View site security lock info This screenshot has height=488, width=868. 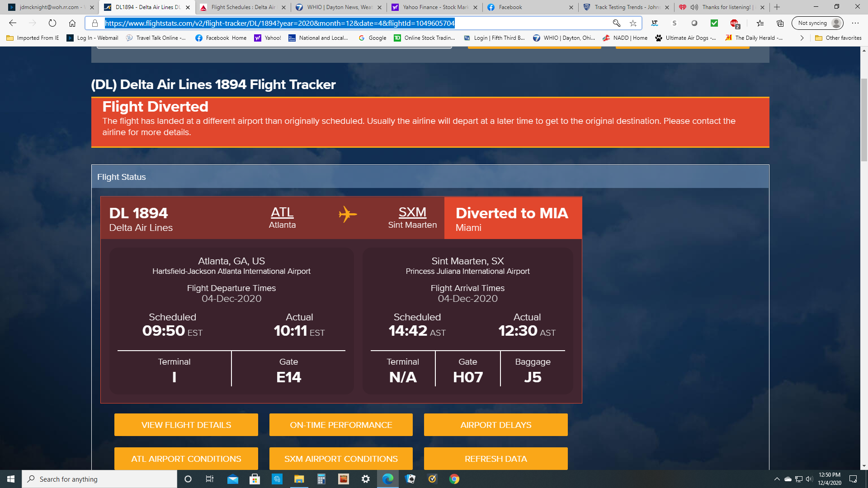95,23
